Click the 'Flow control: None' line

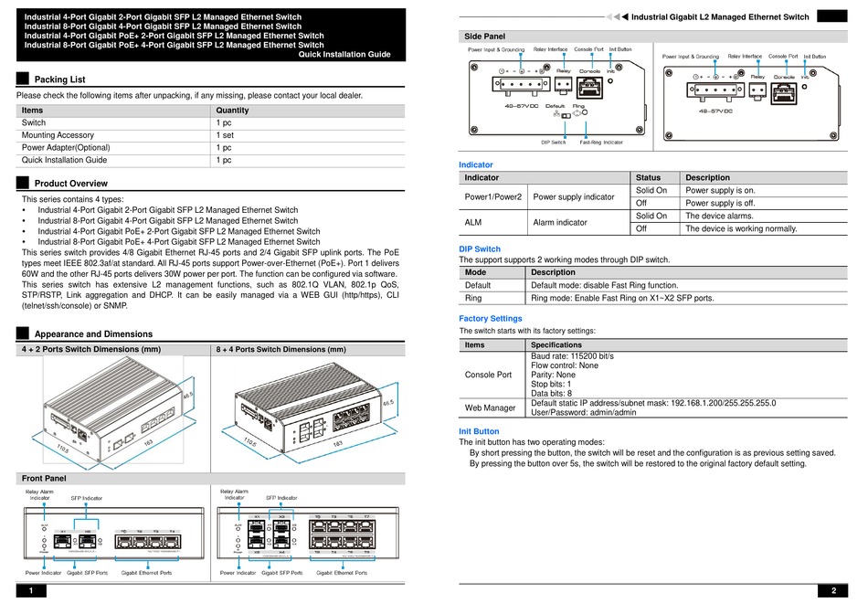[565, 365]
